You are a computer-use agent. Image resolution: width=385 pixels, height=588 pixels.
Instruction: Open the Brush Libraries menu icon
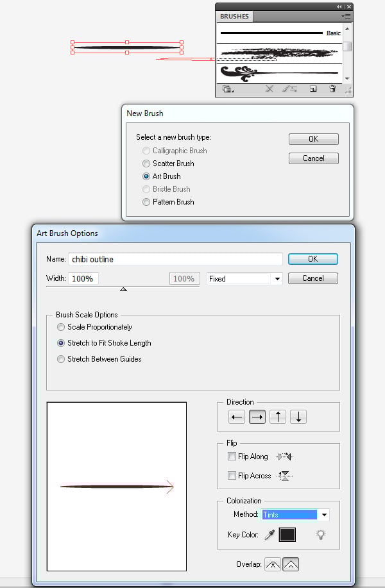pos(227,89)
